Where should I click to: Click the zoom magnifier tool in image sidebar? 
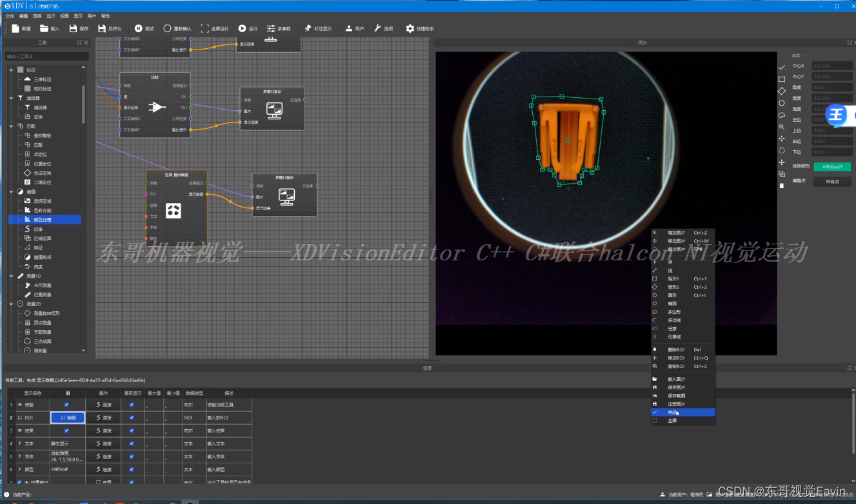(x=782, y=127)
